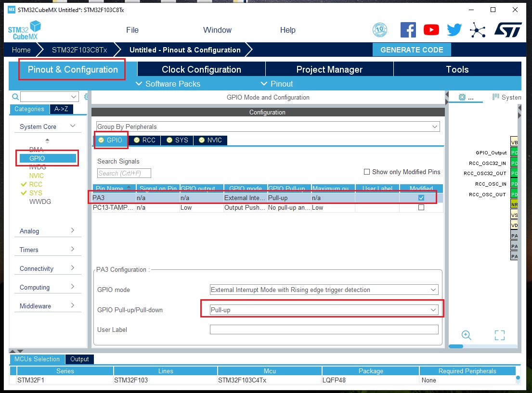Click the RCC_OSC32_IN pin
Image resolution: width=532 pixels, height=393 pixels.
coord(514,163)
